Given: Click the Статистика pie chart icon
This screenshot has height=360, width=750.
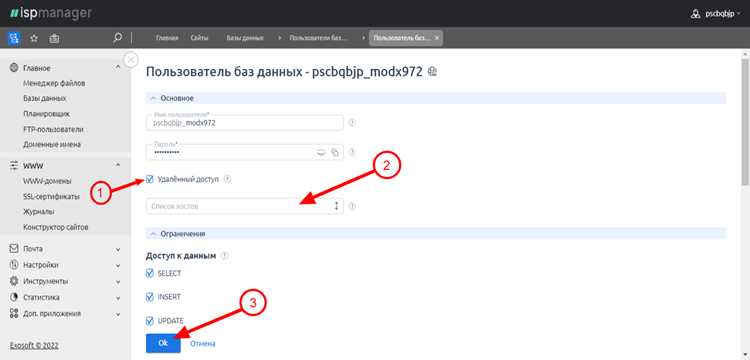Looking at the screenshot, I should (14, 297).
